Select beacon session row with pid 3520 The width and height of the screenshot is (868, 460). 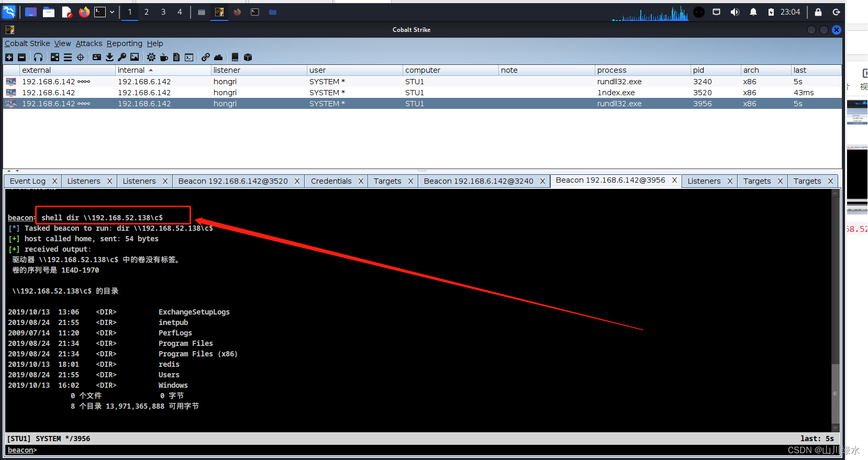pyautogui.click(x=422, y=93)
